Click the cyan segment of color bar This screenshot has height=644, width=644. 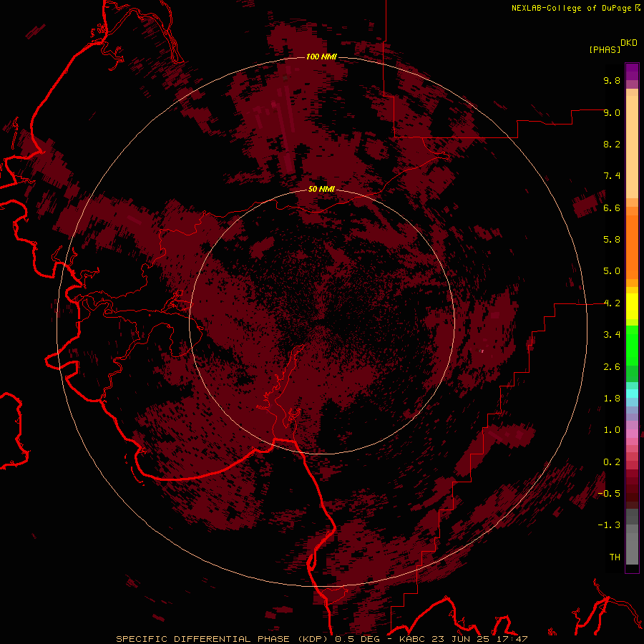[x=632, y=394]
